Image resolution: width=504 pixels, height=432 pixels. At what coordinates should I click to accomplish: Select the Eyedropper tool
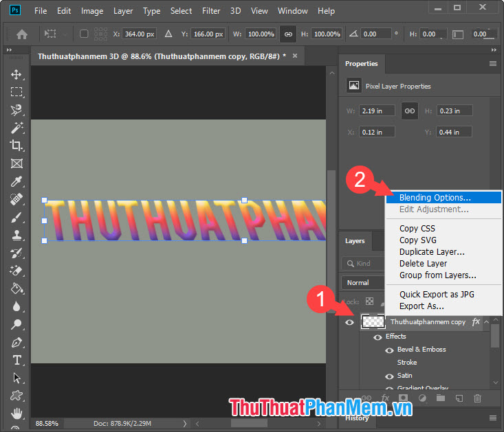coord(17,181)
